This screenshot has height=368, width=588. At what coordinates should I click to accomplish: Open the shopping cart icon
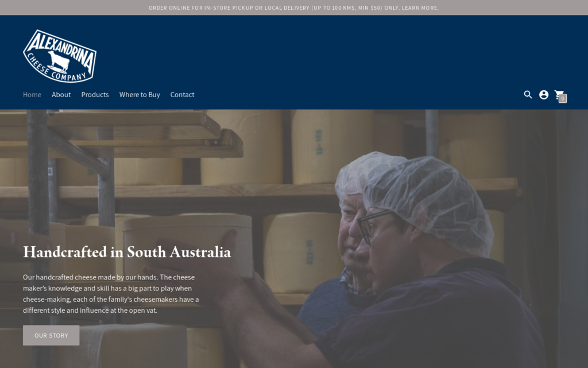click(x=559, y=95)
